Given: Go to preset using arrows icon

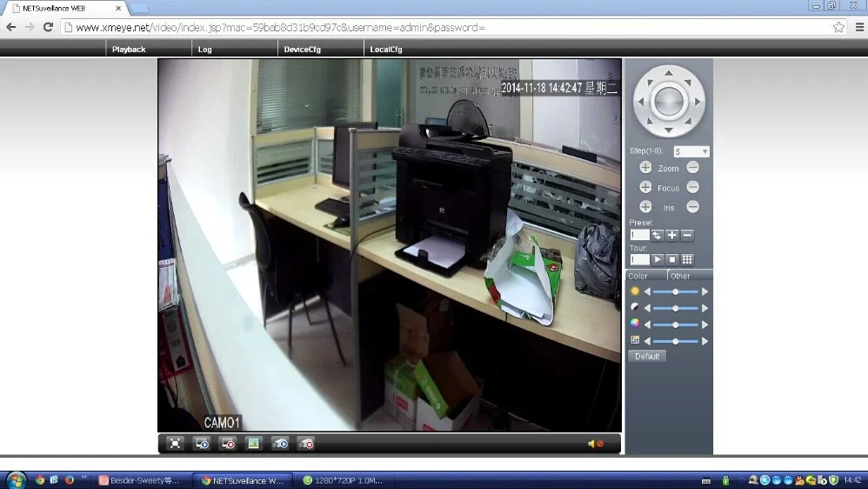Looking at the screenshot, I should pyautogui.click(x=657, y=235).
